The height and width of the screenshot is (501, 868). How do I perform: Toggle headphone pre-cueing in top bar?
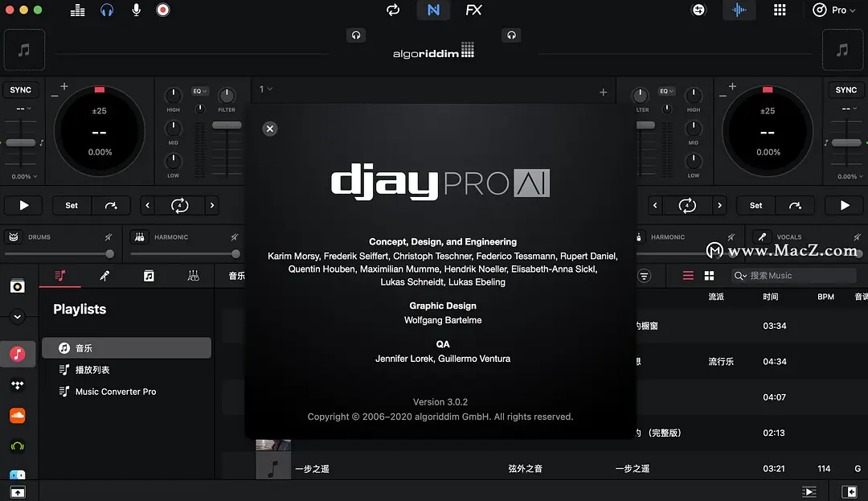[107, 10]
